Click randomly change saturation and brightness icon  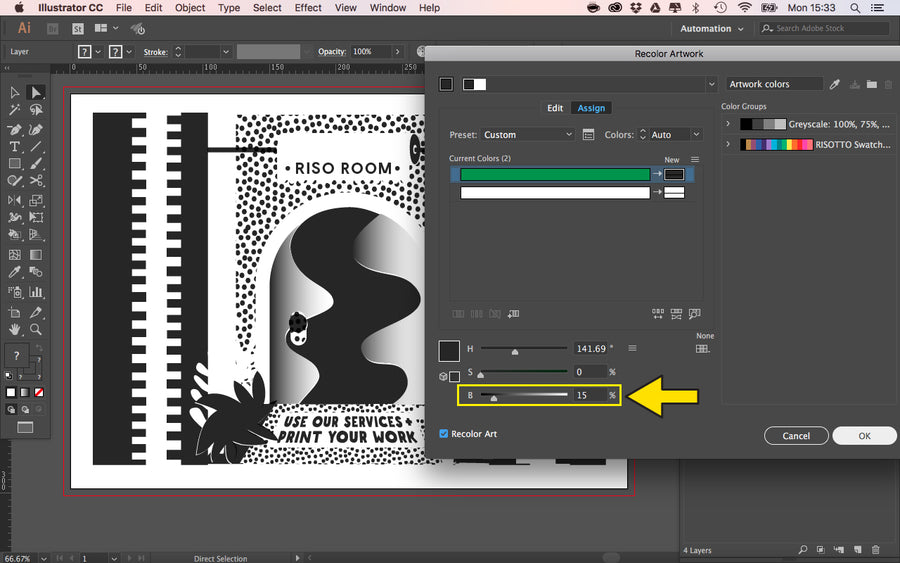coord(676,313)
